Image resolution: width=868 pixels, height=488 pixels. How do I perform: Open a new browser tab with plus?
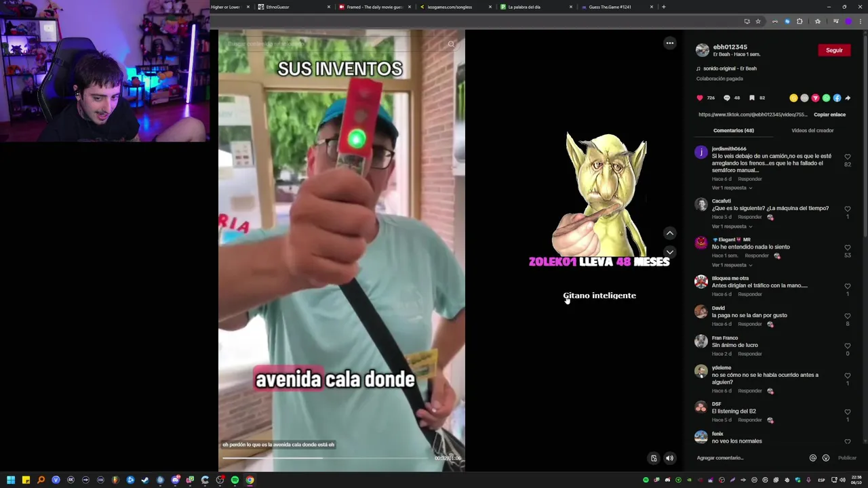click(x=663, y=7)
